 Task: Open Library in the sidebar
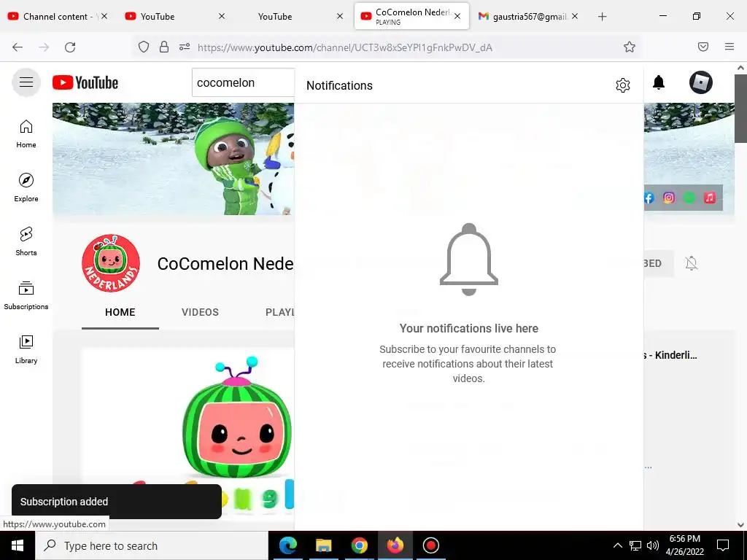[x=26, y=349]
